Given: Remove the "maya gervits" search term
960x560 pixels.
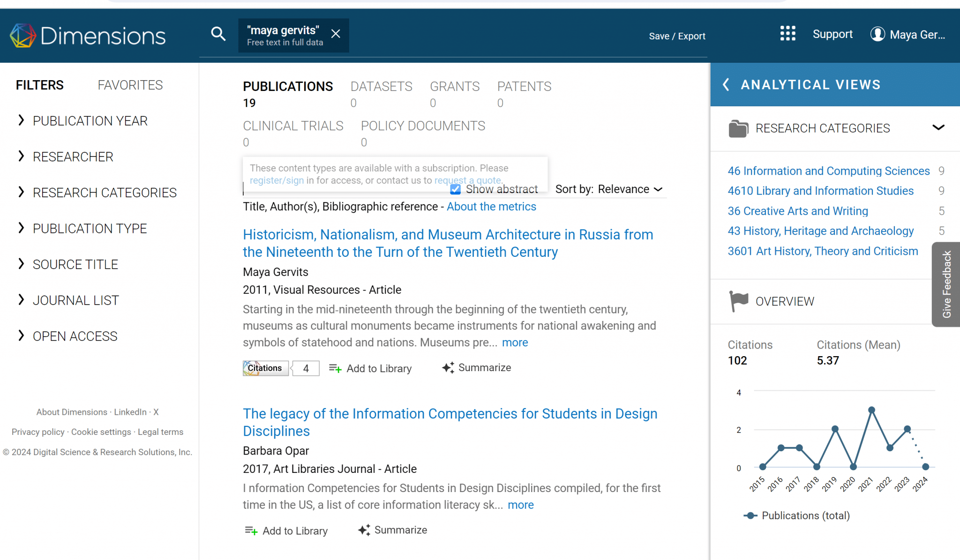Looking at the screenshot, I should tap(336, 34).
